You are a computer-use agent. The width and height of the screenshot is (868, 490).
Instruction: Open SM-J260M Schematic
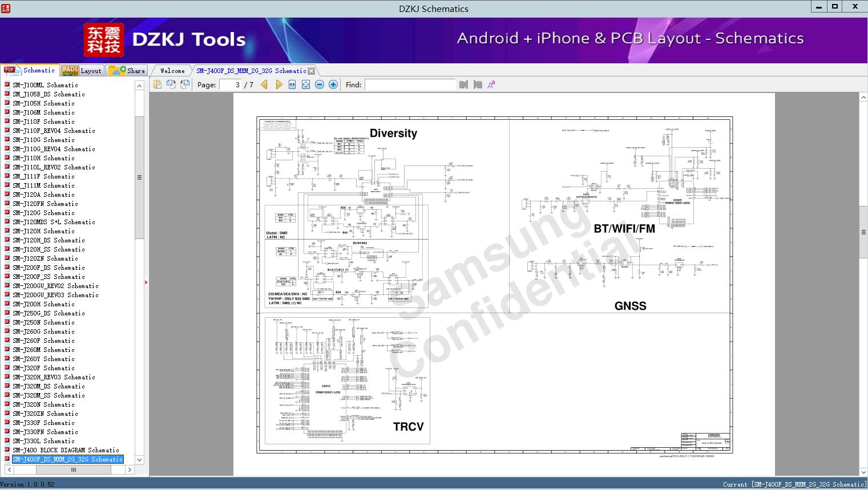point(43,350)
